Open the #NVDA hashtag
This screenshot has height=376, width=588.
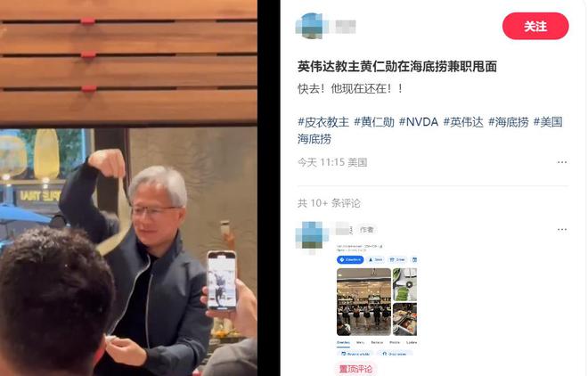[419, 122]
